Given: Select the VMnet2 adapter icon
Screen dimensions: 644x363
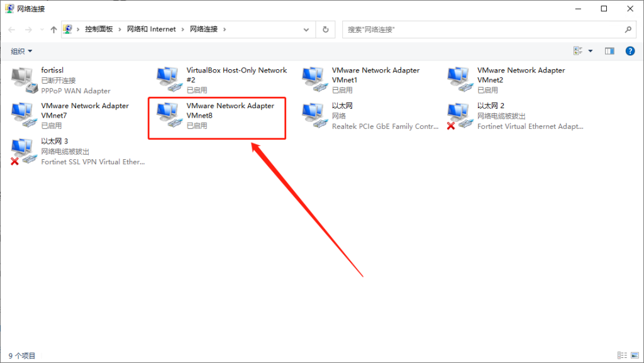Looking at the screenshot, I should tap(460, 80).
